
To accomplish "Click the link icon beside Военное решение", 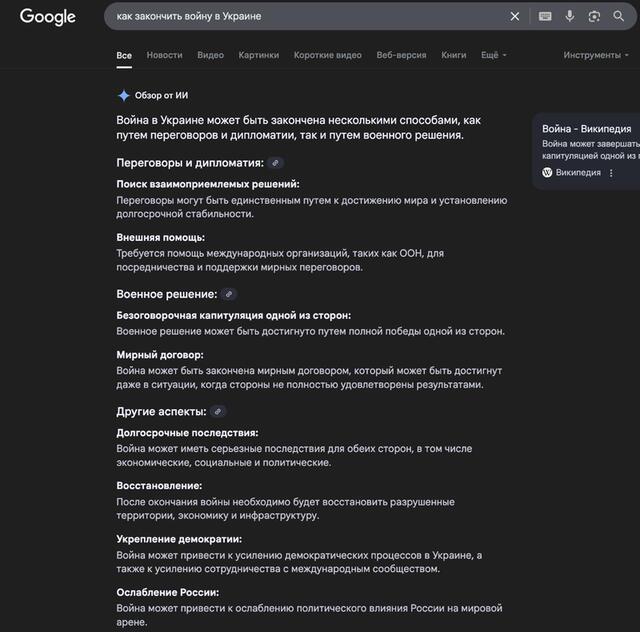I will [x=229, y=294].
